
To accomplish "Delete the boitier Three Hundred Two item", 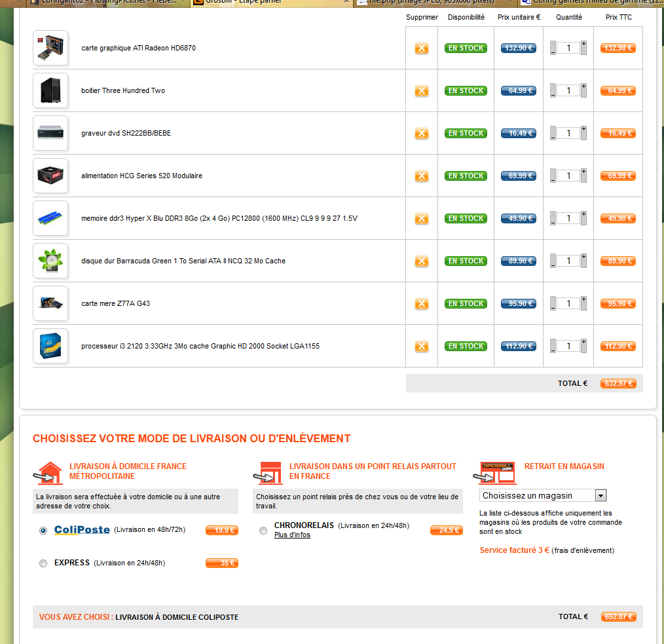I will (x=421, y=91).
